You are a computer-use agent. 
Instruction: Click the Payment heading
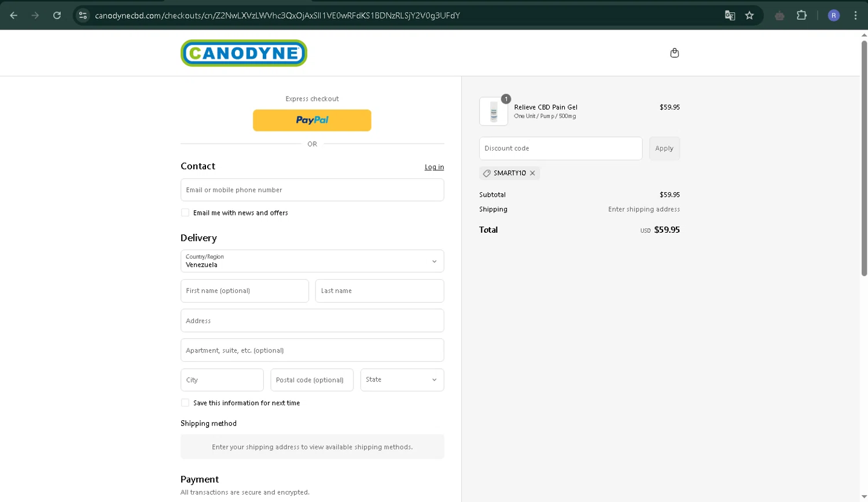click(200, 479)
